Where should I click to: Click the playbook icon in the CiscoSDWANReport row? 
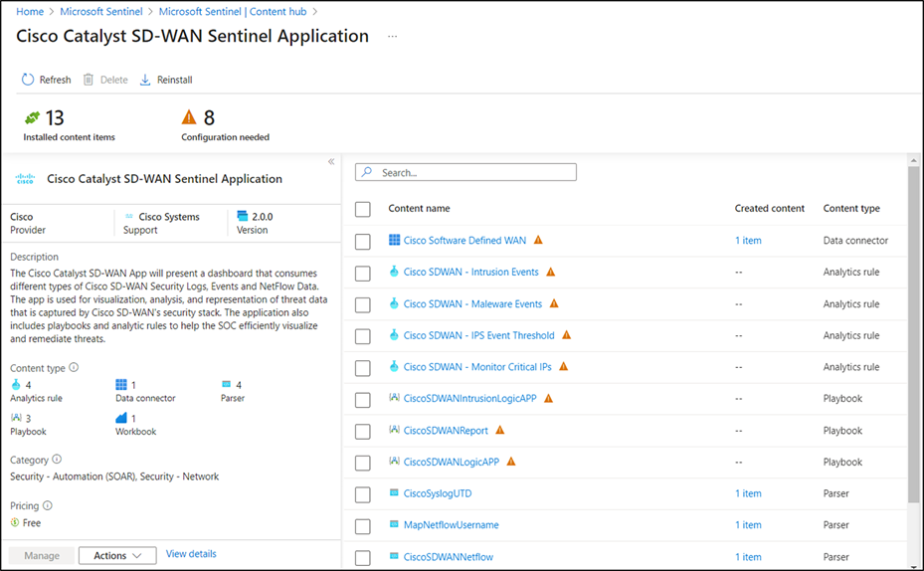tap(394, 430)
